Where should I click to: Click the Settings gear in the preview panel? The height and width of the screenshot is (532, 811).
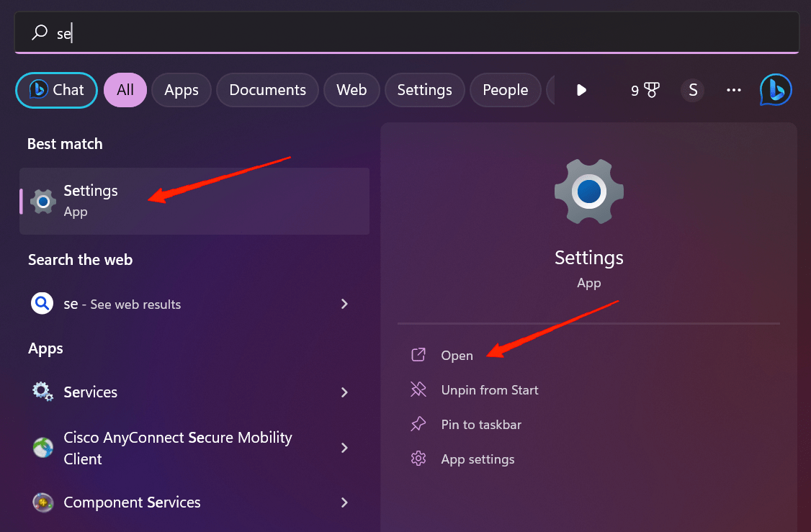click(588, 191)
